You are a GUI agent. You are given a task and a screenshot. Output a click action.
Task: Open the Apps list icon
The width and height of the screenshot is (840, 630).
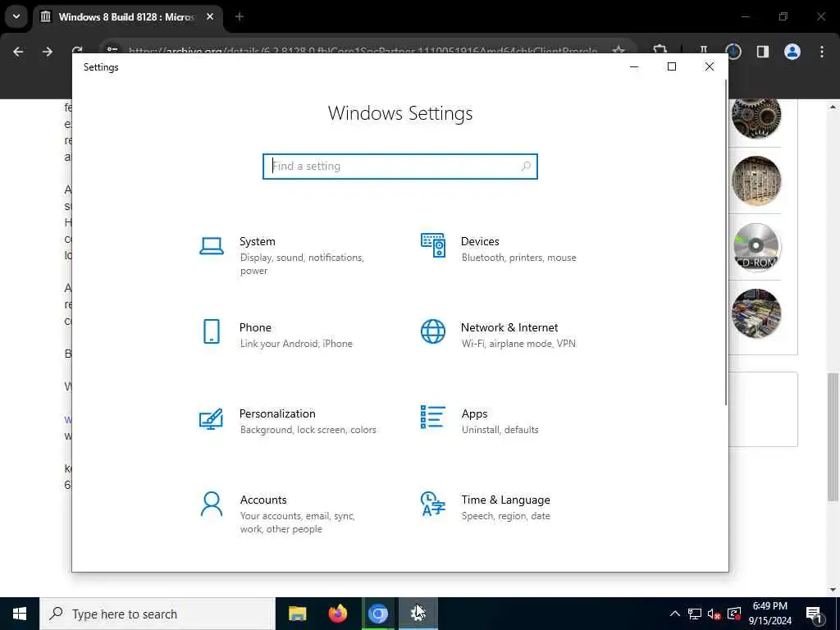pyautogui.click(x=433, y=418)
